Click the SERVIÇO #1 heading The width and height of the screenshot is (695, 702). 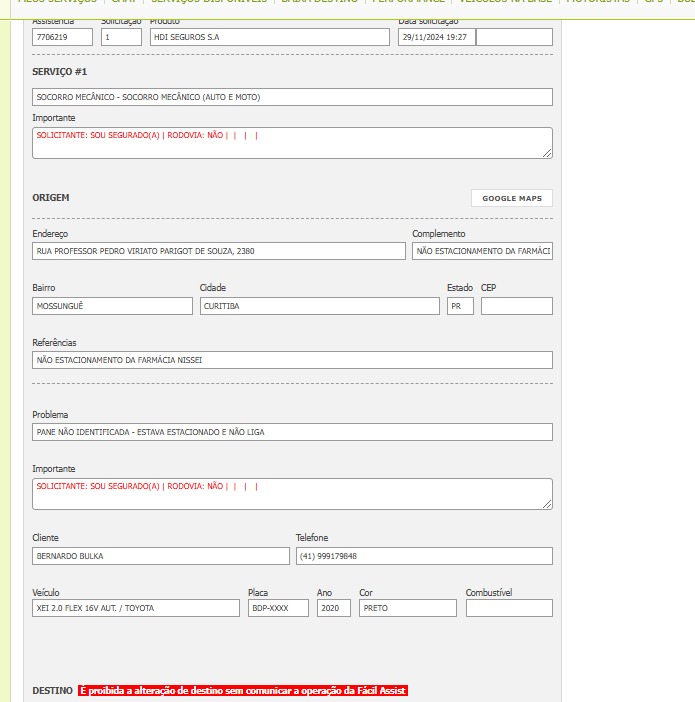pos(60,72)
